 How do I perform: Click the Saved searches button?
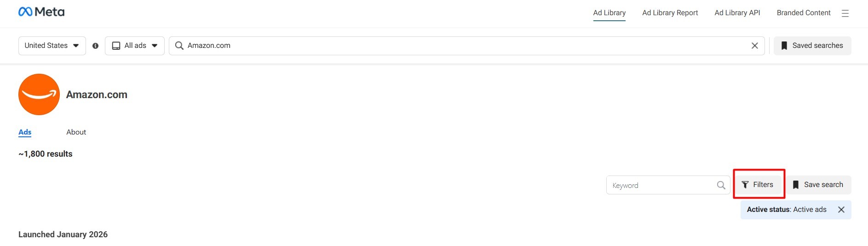click(812, 46)
